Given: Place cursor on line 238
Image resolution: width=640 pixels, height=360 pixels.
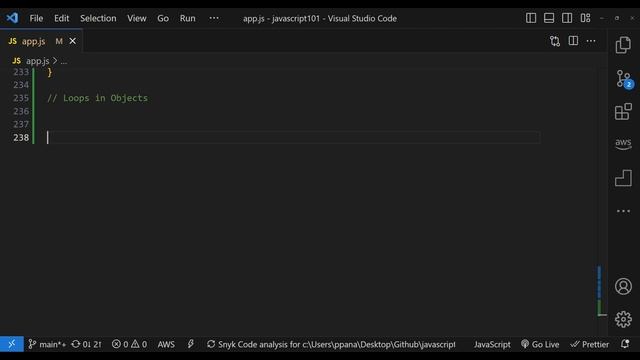Looking at the screenshot, I should pyautogui.click(x=294, y=138).
